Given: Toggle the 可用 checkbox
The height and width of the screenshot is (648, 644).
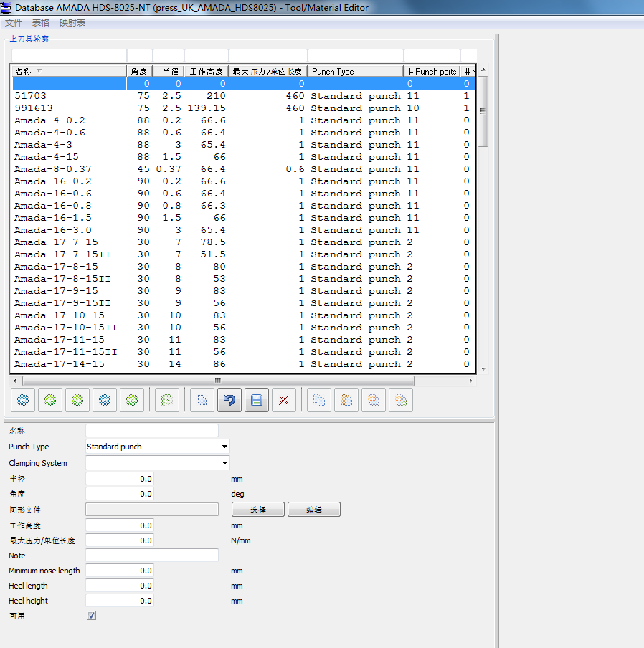Looking at the screenshot, I should (91, 615).
